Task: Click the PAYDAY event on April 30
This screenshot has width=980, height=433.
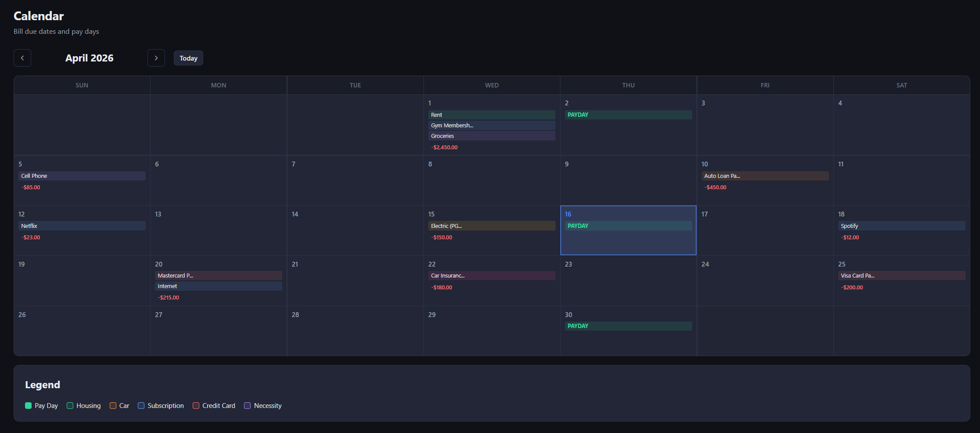Action: tap(628, 326)
